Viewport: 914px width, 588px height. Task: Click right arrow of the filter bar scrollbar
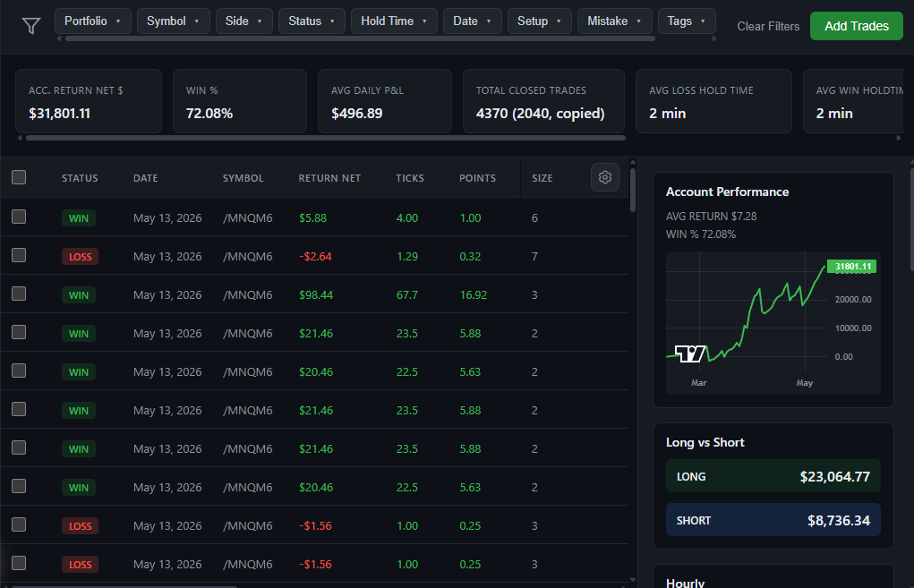714,38
